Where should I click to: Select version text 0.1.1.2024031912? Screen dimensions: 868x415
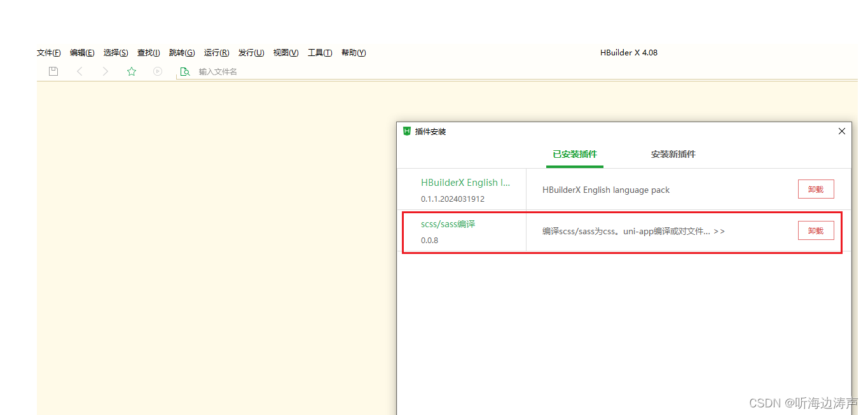(x=453, y=199)
